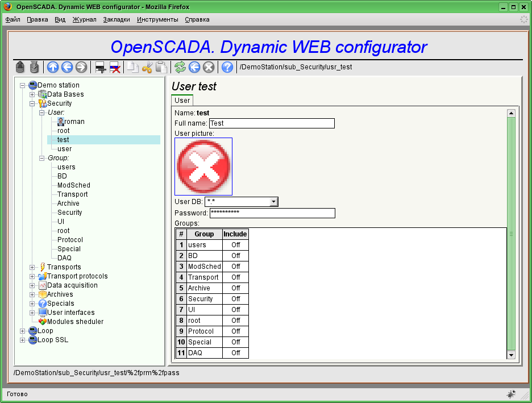Collapse the User: branch in the tree
The height and width of the screenshot is (403, 532).
(41, 113)
